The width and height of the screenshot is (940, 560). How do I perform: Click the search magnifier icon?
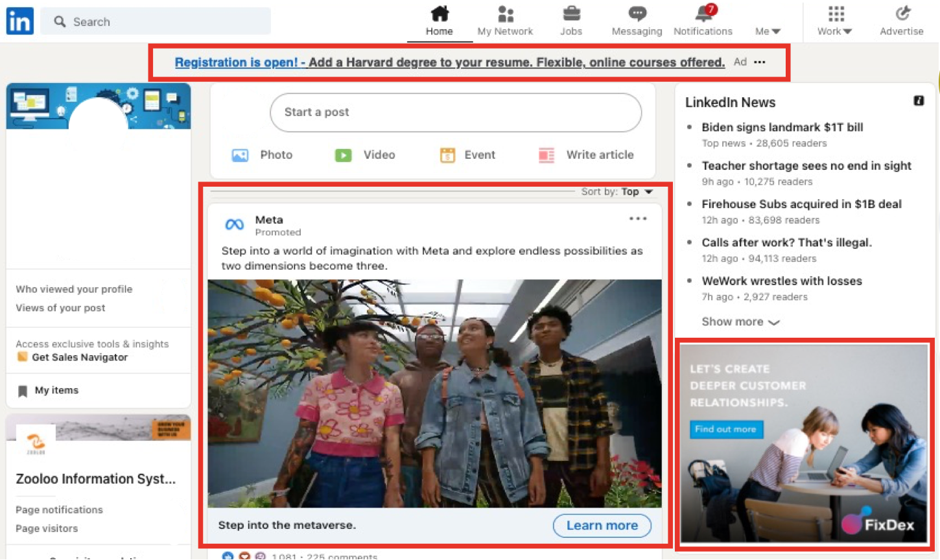[60, 21]
